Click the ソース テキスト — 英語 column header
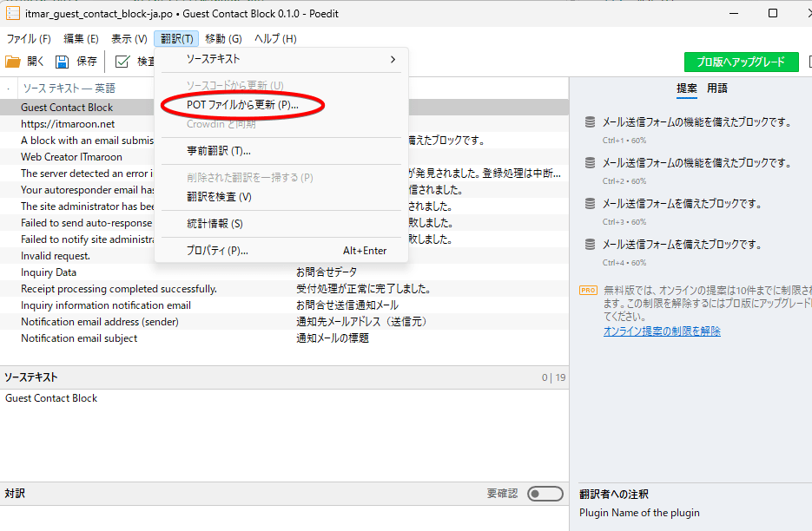The image size is (812, 531). 69,88
